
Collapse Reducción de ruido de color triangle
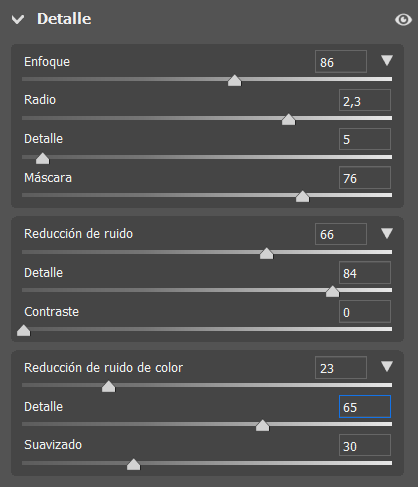click(387, 366)
